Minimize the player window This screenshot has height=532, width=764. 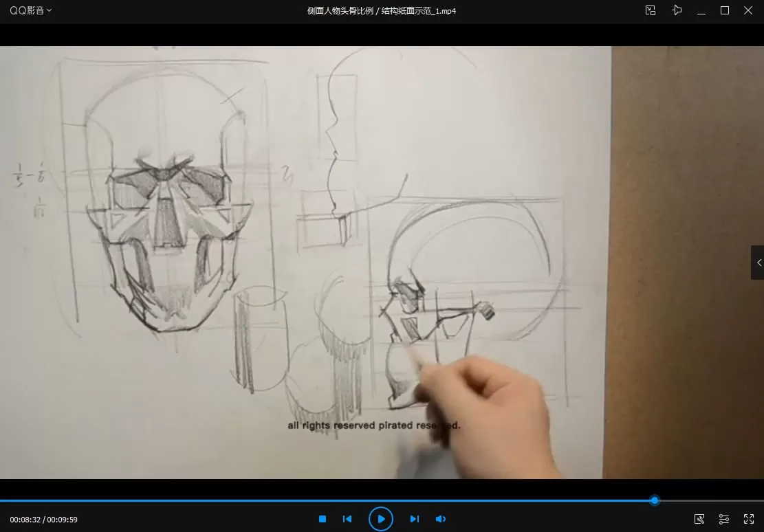(701, 10)
